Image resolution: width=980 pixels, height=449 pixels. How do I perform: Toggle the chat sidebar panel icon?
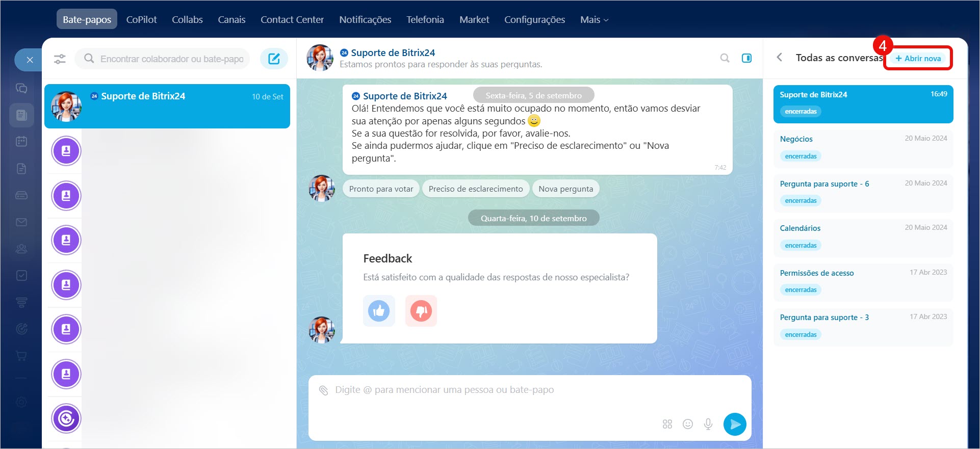(746, 58)
